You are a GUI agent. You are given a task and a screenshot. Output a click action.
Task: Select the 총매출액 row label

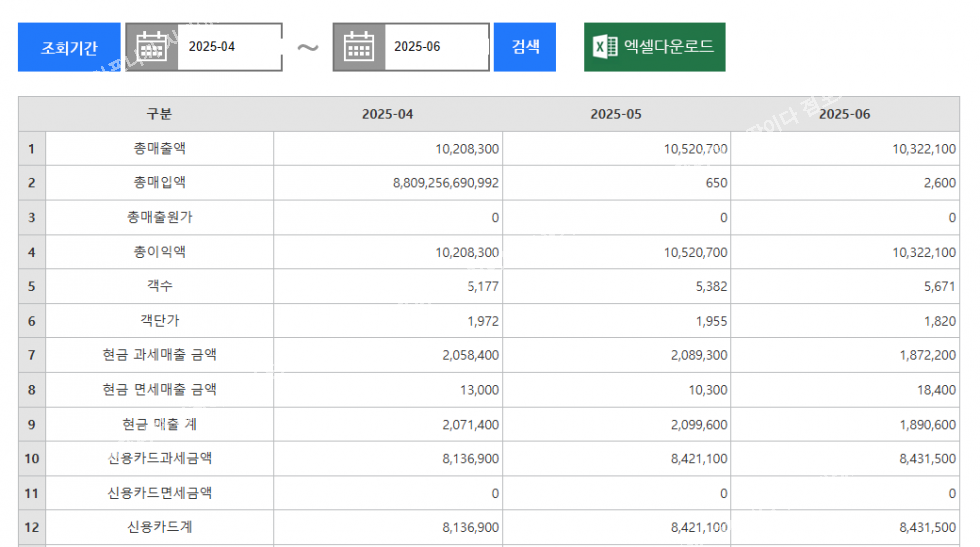pos(159,148)
